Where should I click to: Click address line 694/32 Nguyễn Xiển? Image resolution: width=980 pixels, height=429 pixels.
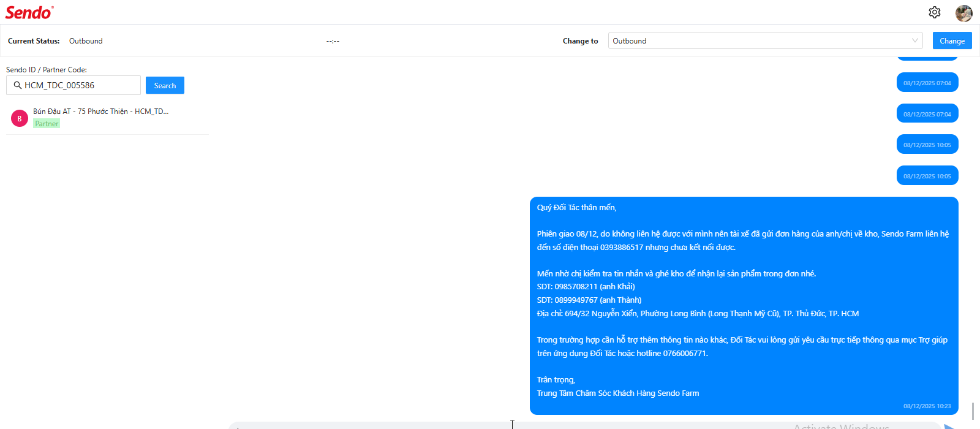[698, 313]
